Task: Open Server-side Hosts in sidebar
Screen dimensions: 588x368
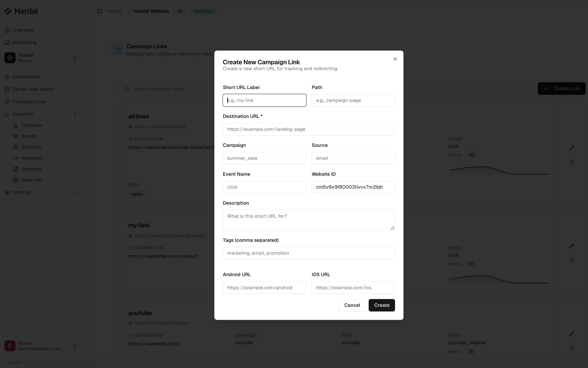Action: 33,89
